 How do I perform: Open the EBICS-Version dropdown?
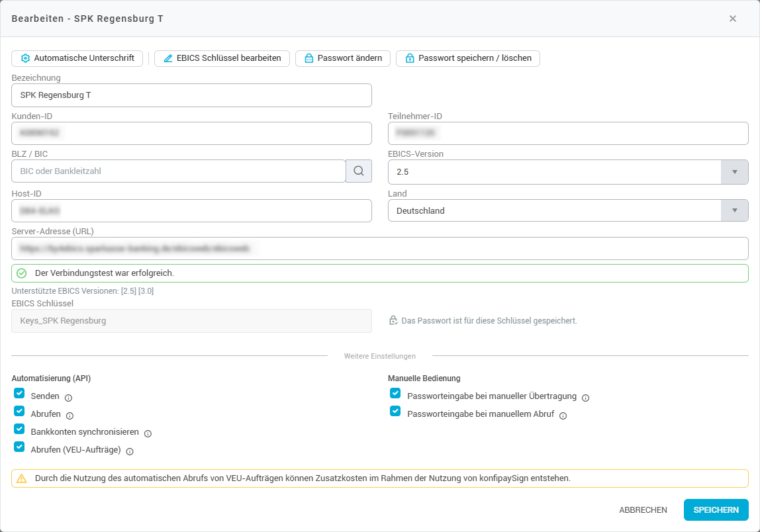coord(734,172)
